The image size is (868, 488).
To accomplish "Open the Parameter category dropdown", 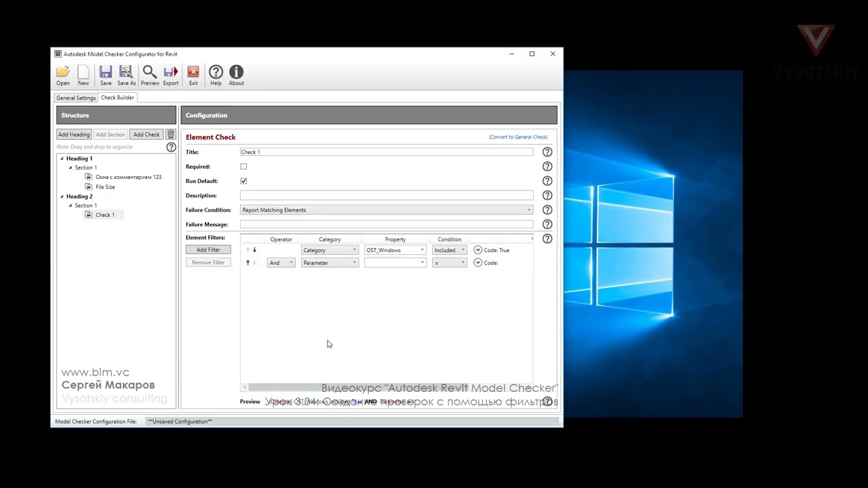I will click(330, 263).
